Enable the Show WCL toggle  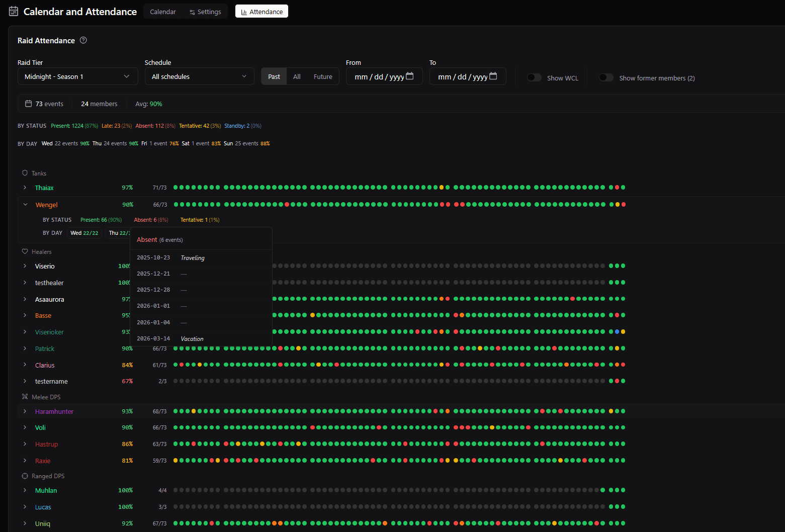534,77
